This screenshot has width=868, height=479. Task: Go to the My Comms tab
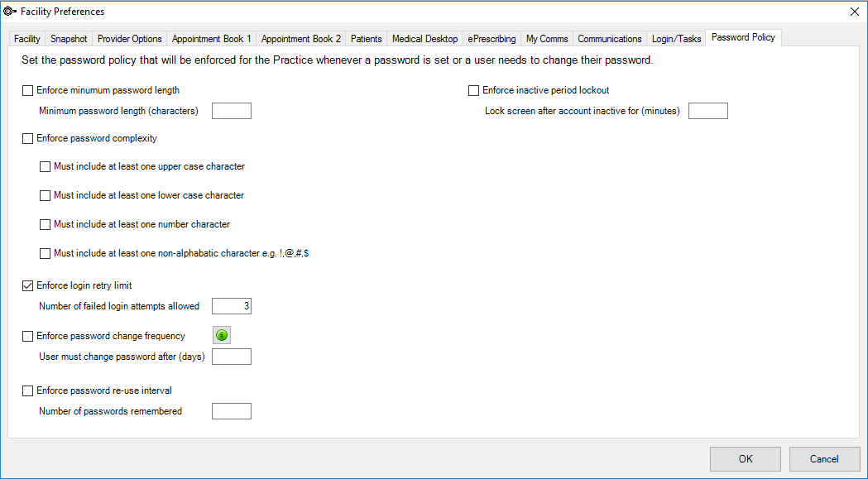(x=547, y=39)
